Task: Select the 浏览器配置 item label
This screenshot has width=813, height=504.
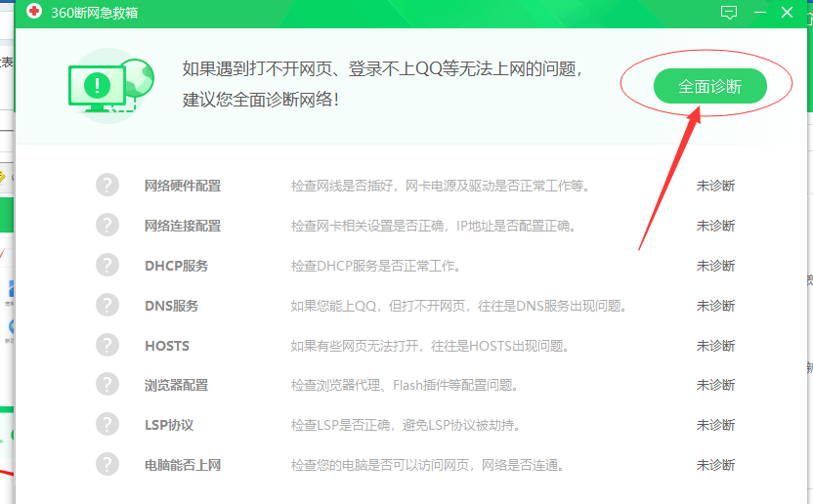Action: [176, 385]
